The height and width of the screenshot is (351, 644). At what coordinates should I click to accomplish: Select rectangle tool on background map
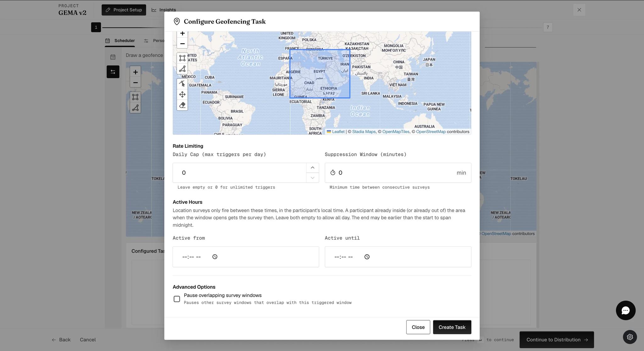click(135, 97)
